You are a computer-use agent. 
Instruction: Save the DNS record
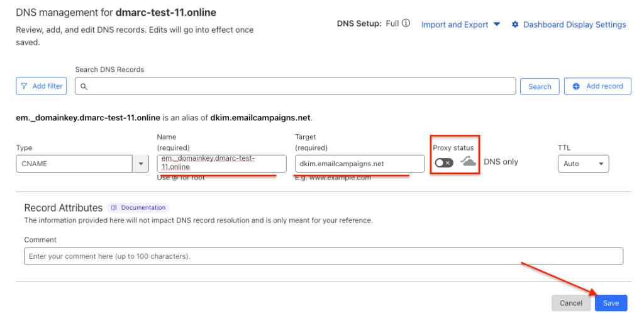point(611,303)
